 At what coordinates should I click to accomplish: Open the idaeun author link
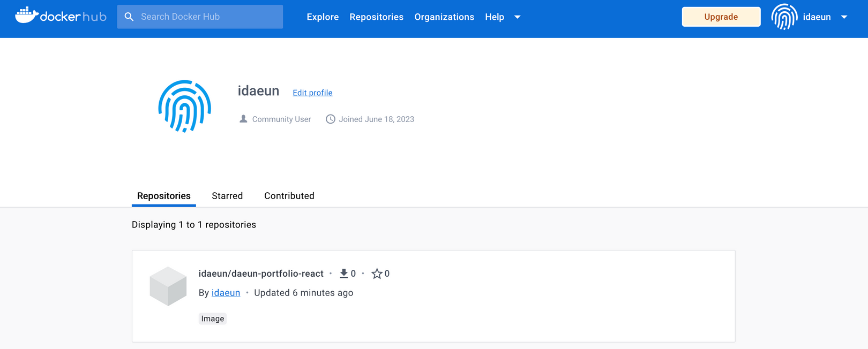coord(226,293)
